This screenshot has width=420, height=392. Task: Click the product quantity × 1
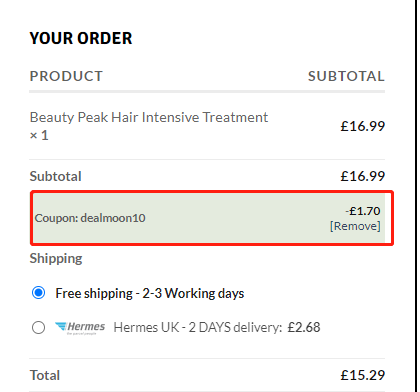pyautogui.click(x=39, y=135)
